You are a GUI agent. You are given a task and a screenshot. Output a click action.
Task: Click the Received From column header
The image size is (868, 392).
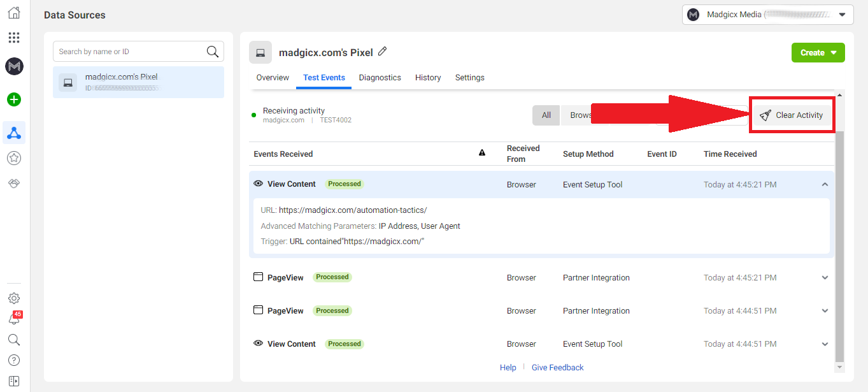[523, 154]
